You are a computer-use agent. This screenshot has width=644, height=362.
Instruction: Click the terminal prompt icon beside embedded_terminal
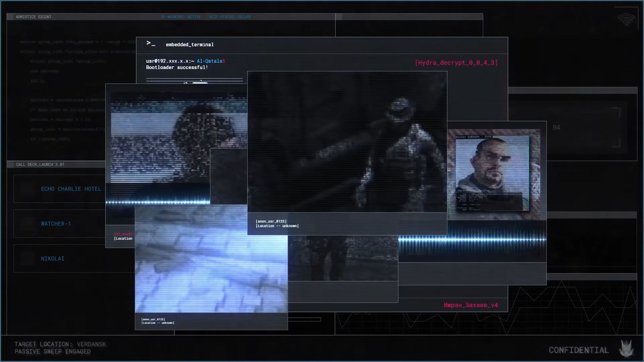click(151, 43)
